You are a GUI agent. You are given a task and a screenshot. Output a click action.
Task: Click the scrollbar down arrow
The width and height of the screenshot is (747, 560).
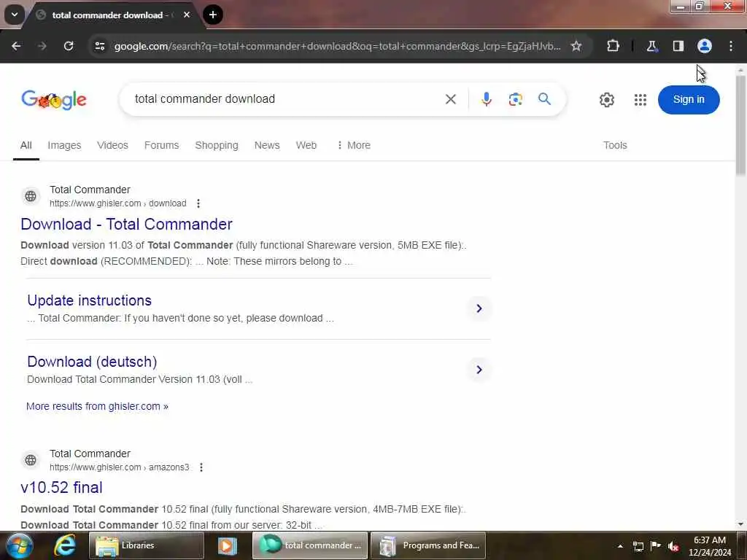pyautogui.click(x=740, y=524)
